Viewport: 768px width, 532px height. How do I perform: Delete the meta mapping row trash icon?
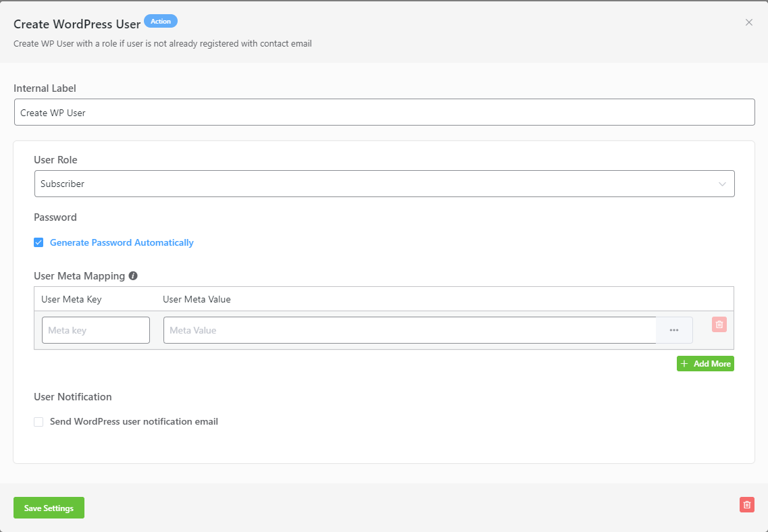pos(719,325)
